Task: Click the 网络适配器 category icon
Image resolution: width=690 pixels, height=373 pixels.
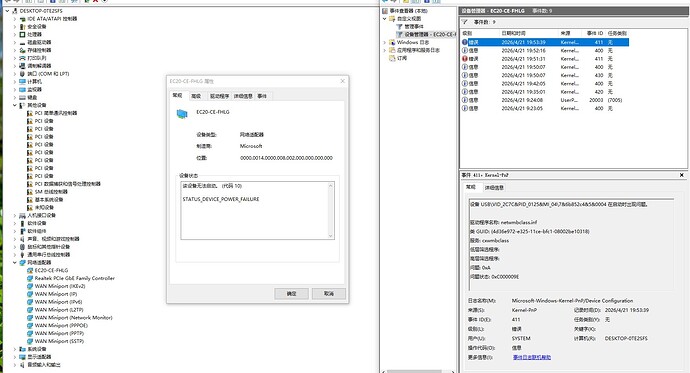Action: 22,263
